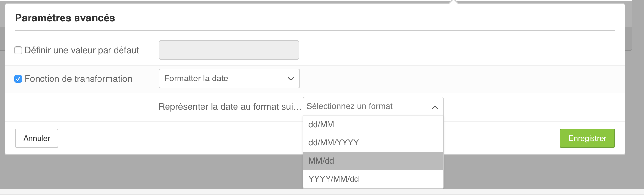Click the "Fonction de transformation" label text
Viewport: 644px width, 196px height.
(78, 79)
